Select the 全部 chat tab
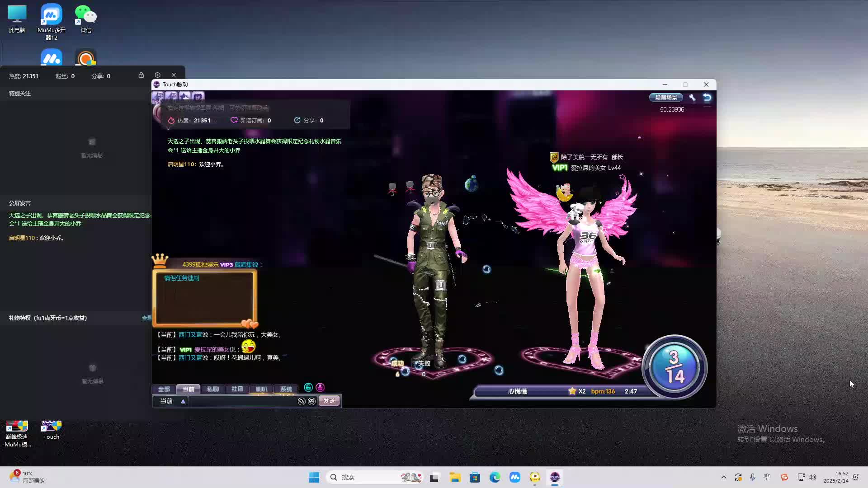The image size is (868, 488). tap(164, 389)
